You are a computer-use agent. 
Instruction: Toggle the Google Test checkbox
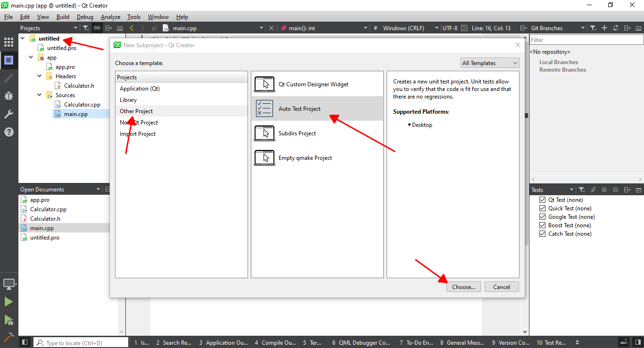(x=542, y=217)
